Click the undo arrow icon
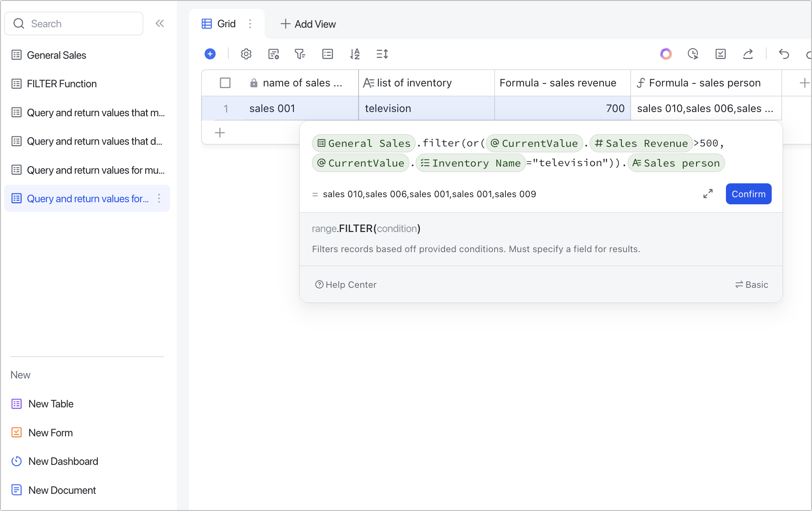 pyautogui.click(x=784, y=54)
